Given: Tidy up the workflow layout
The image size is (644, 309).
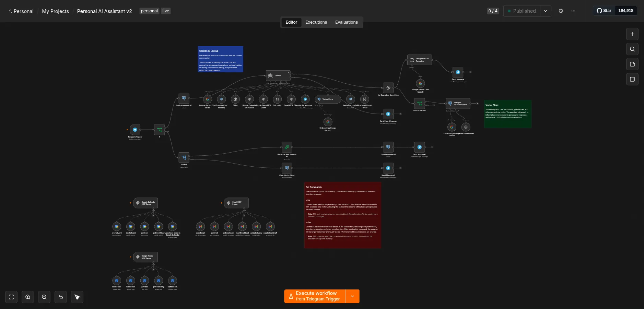Looking at the screenshot, I should [77, 297].
